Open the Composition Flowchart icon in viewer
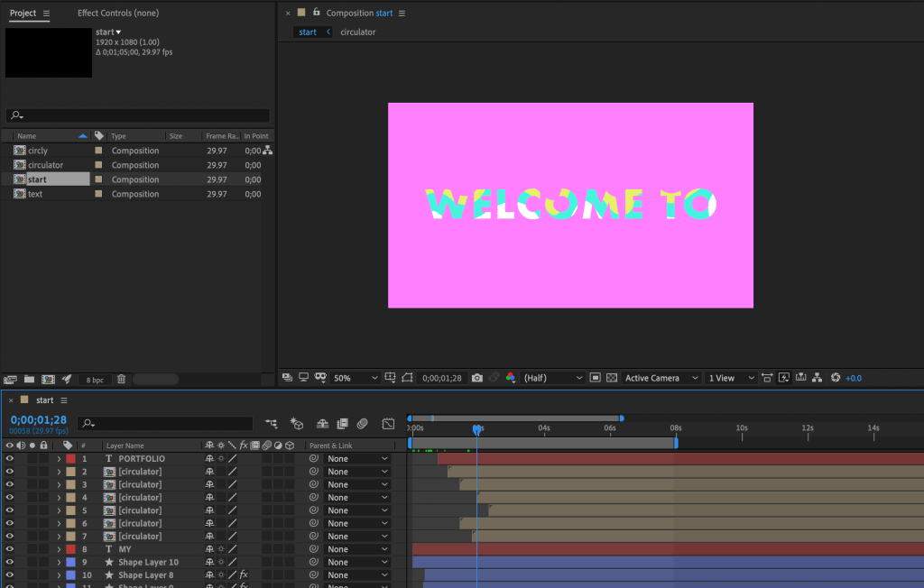924x588 pixels. (817, 378)
